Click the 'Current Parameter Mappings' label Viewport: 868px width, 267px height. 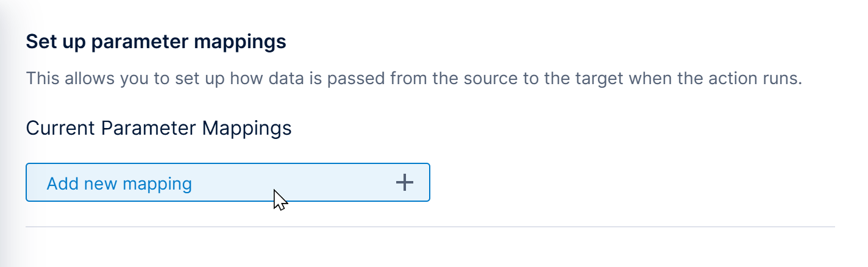158,129
